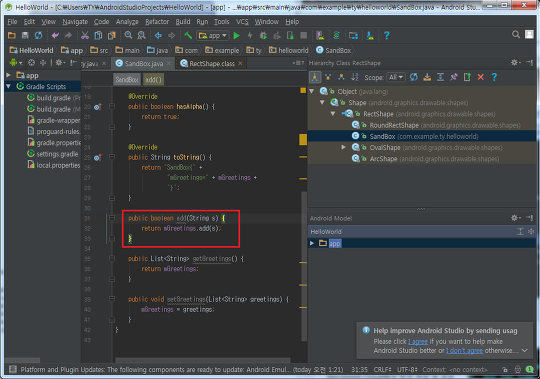Toggle override gutter marker on line 25
The width and height of the screenshot is (540, 379).
click(97, 158)
